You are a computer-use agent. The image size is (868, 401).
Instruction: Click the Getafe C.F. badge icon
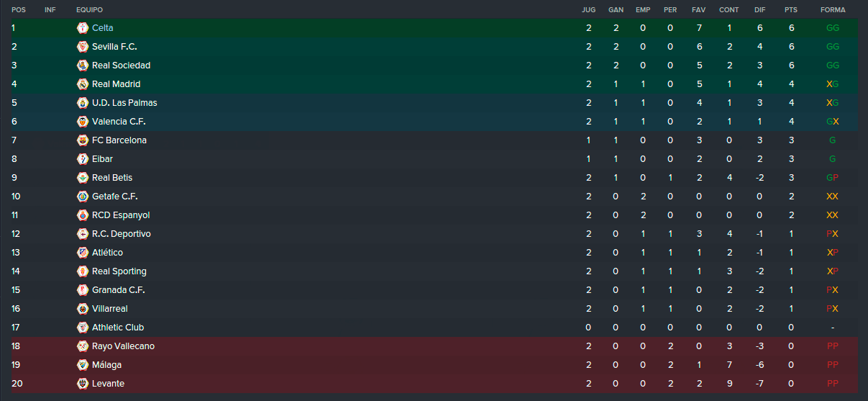[x=83, y=197]
